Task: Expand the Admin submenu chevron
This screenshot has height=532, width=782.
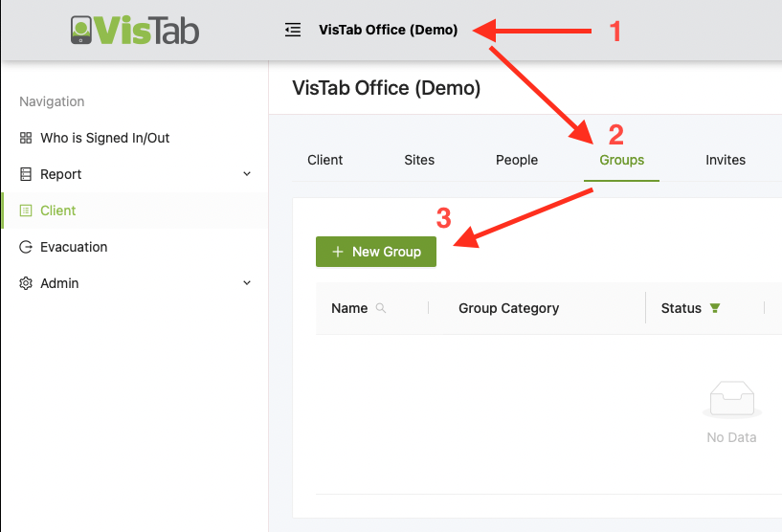Action: (x=247, y=283)
